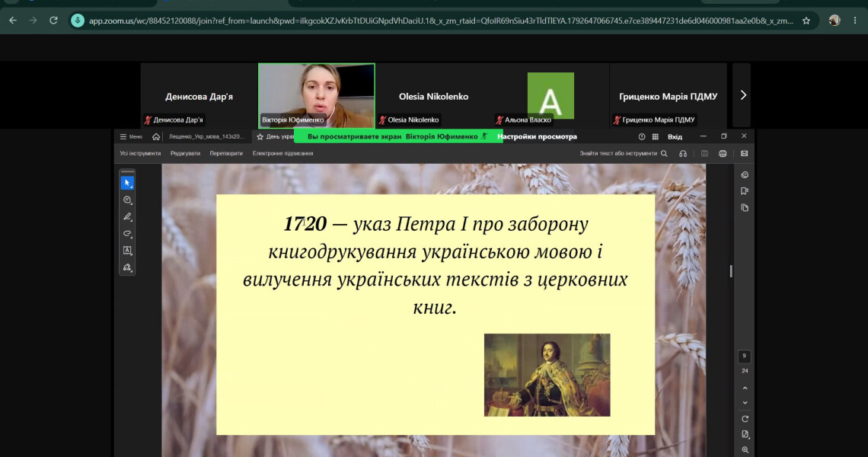868x457 pixels.
Task: Open the Chrome three-dot menu
Action: point(855,21)
